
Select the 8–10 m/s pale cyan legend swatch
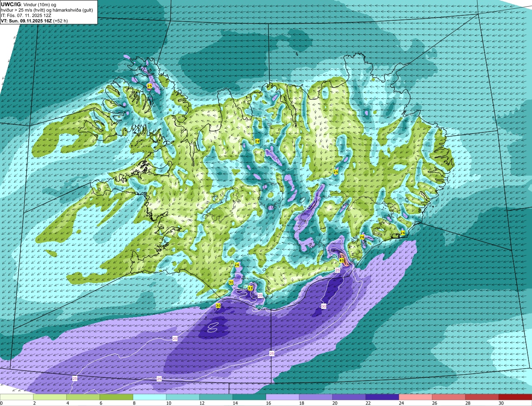tap(150, 397)
